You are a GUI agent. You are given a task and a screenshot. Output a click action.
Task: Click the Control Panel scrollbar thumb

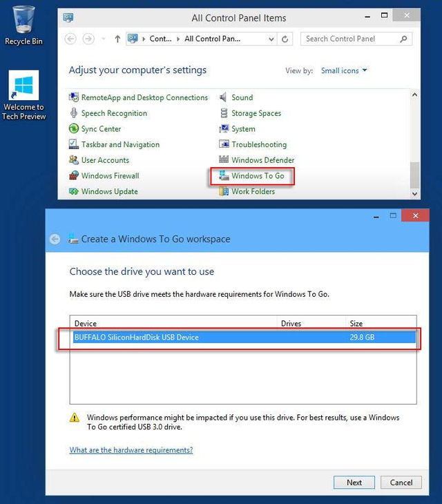click(x=414, y=175)
